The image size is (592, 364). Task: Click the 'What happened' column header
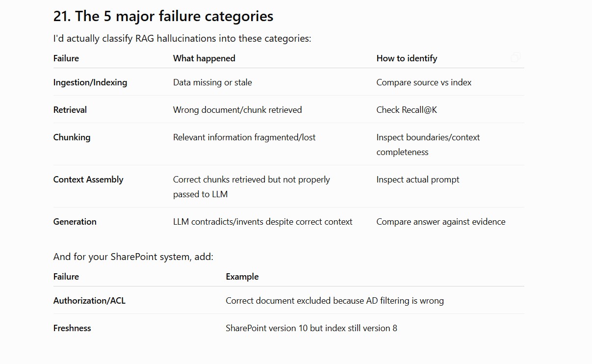tap(204, 58)
